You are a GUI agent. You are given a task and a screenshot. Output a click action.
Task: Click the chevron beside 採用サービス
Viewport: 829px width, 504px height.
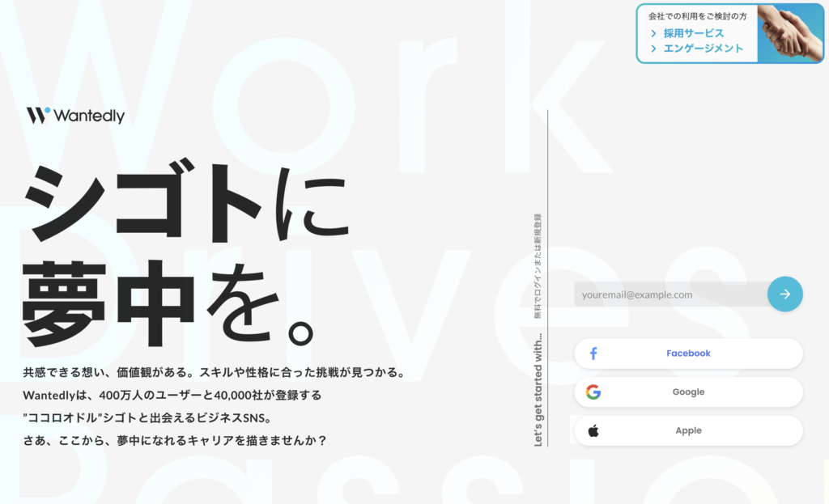(653, 34)
